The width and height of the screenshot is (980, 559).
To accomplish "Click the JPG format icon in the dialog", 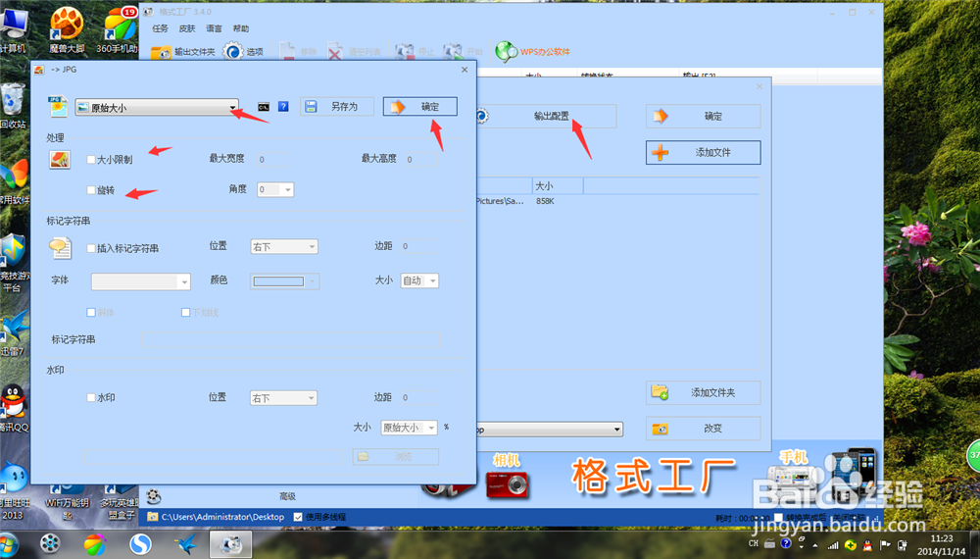I will [58, 106].
